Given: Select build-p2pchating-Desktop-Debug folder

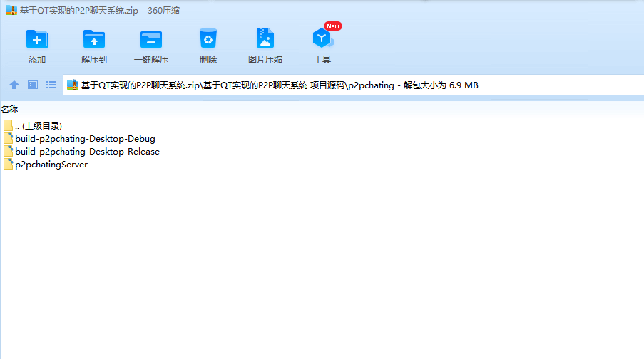Looking at the screenshot, I should [x=80, y=139].
